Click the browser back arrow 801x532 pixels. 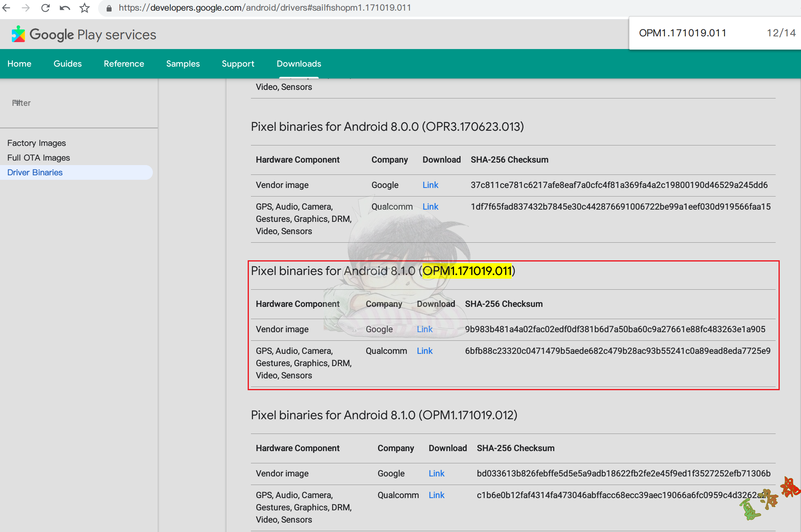coord(6,8)
